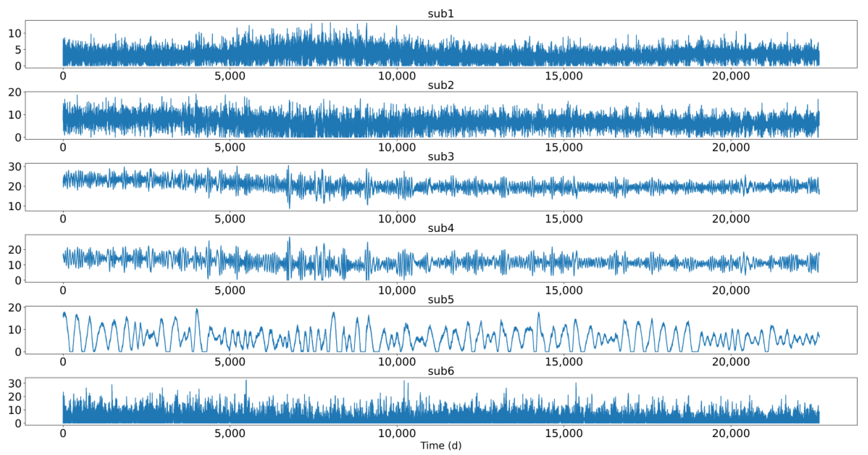Screen dimensions: 868x455
Task: Click the sub1 subplot title
Action: [441, 14]
